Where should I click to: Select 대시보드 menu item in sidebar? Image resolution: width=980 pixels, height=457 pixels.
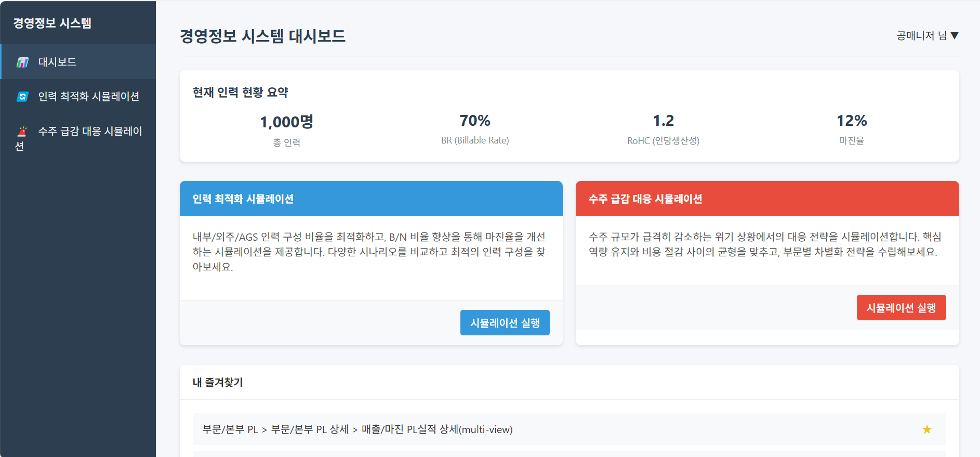point(78,62)
